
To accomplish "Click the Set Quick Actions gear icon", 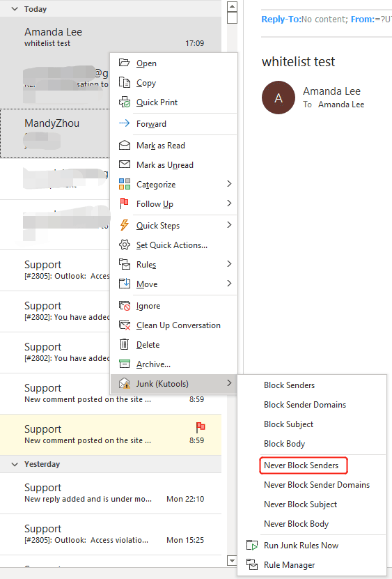I will click(x=125, y=245).
